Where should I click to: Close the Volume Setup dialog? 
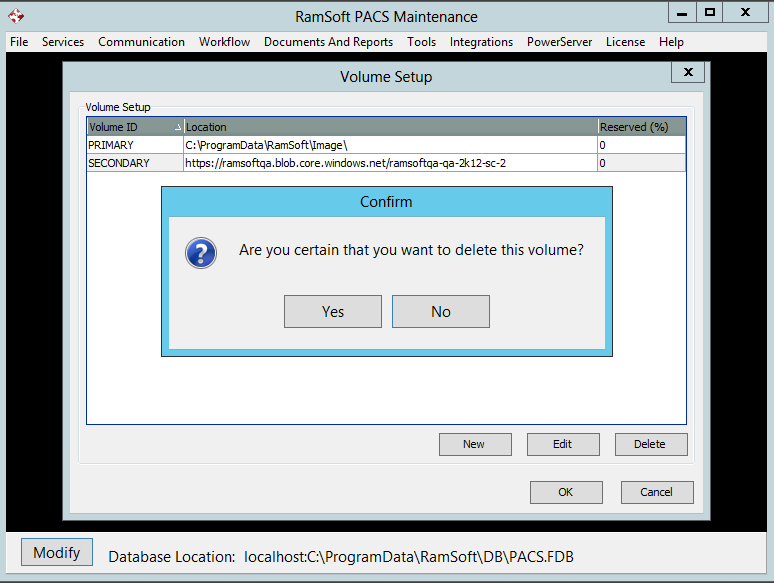[x=687, y=73]
